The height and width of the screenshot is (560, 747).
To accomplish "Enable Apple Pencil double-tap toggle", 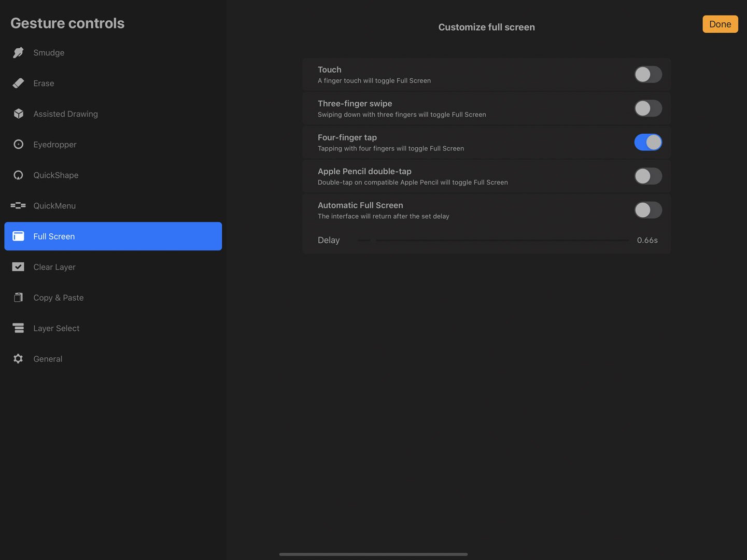I will [x=648, y=176].
